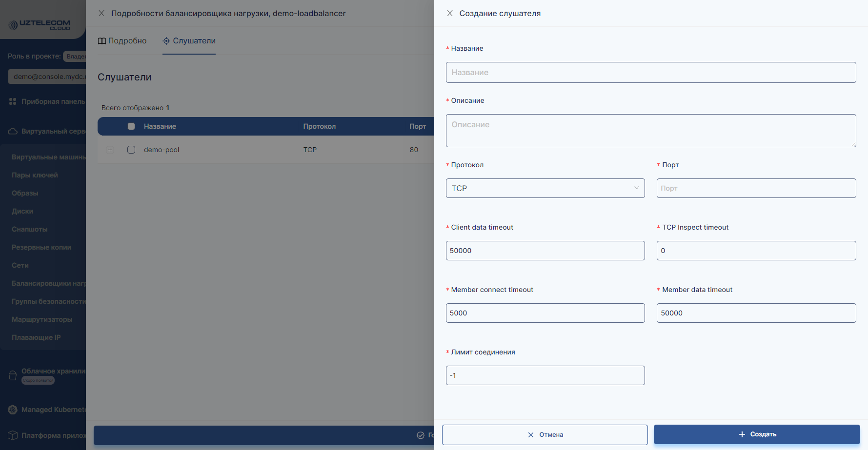Click the dashboard grid icon in sidebar
The image size is (868, 450).
[13, 101]
